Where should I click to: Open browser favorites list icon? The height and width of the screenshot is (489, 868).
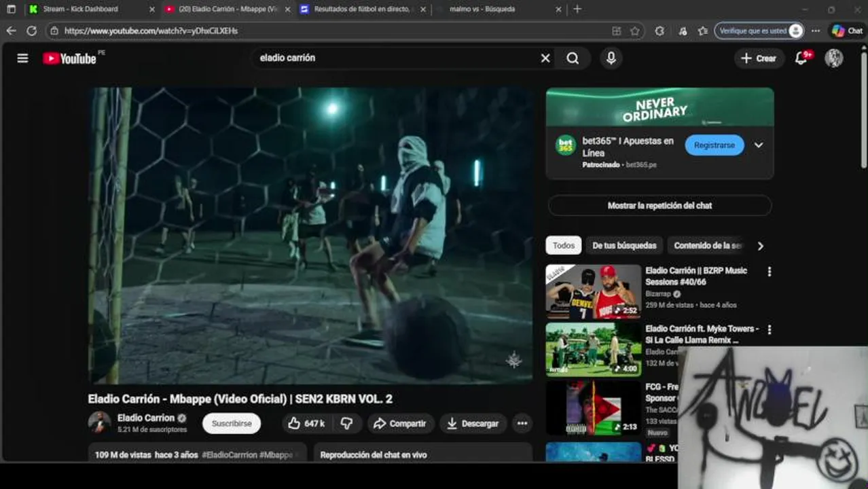pos(703,31)
